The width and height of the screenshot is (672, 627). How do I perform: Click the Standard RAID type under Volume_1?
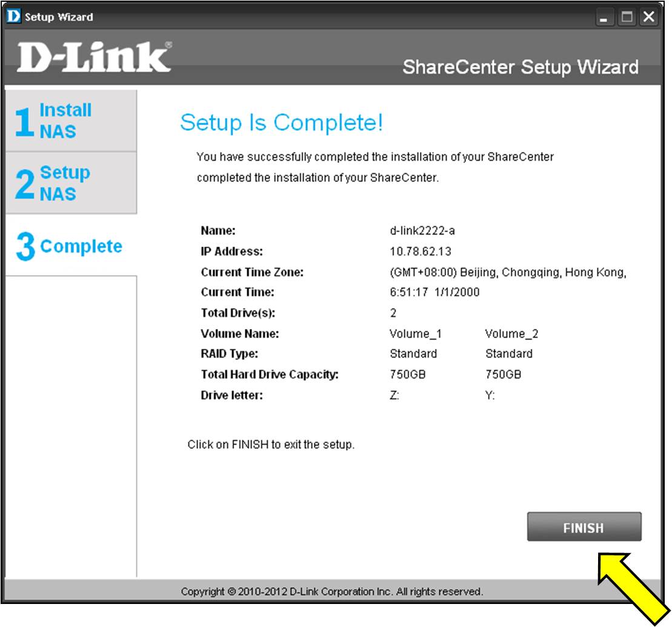click(x=413, y=354)
